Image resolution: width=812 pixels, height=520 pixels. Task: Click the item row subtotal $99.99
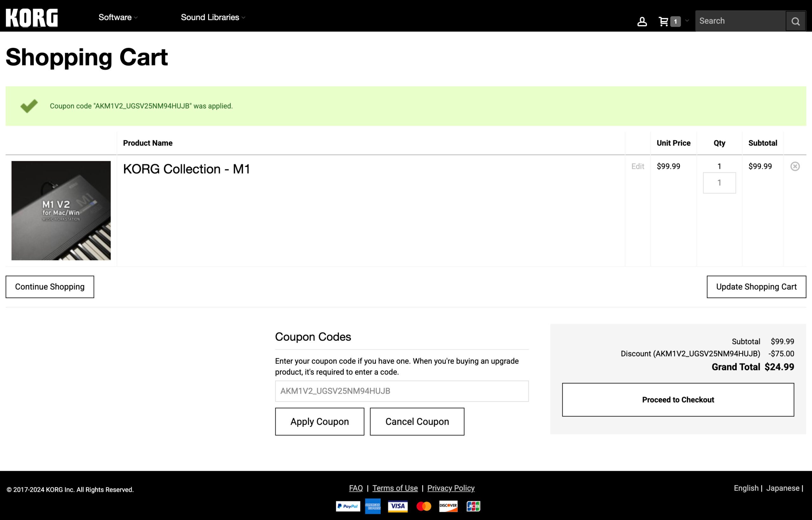click(x=760, y=166)
